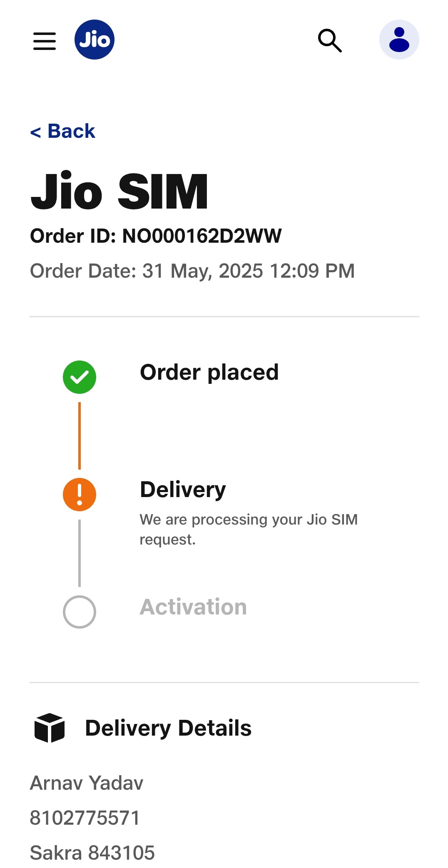This screenshot has height=868, width=448.
Task: Tap the Delivery Details package icon
Action: [x=50, y=728]
